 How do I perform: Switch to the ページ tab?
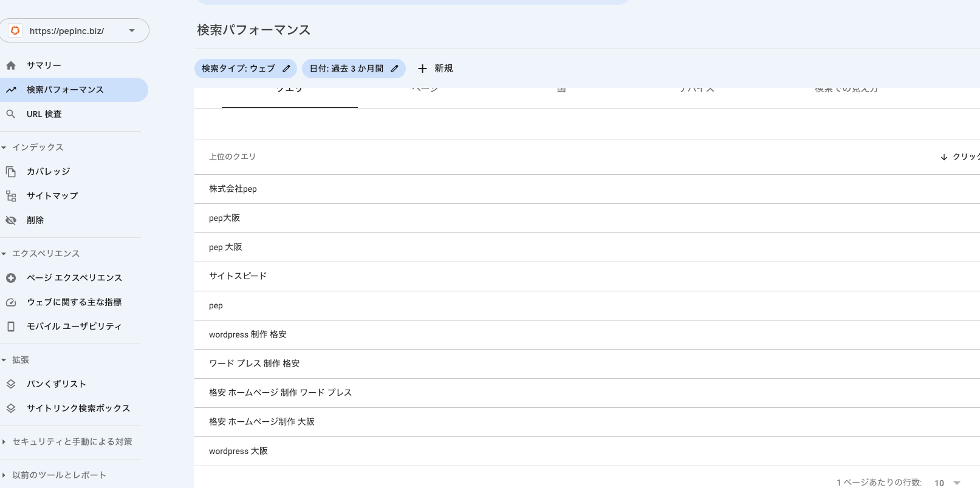(x=425, y=97)
